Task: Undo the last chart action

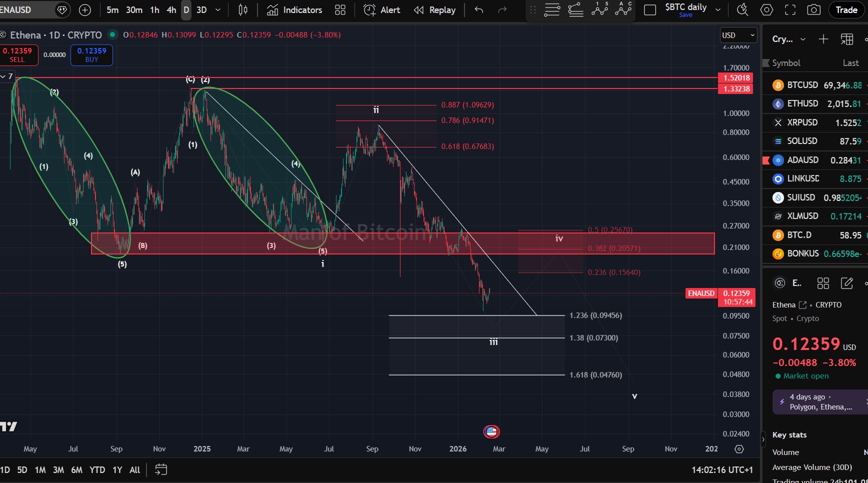Action: point(479,10)
